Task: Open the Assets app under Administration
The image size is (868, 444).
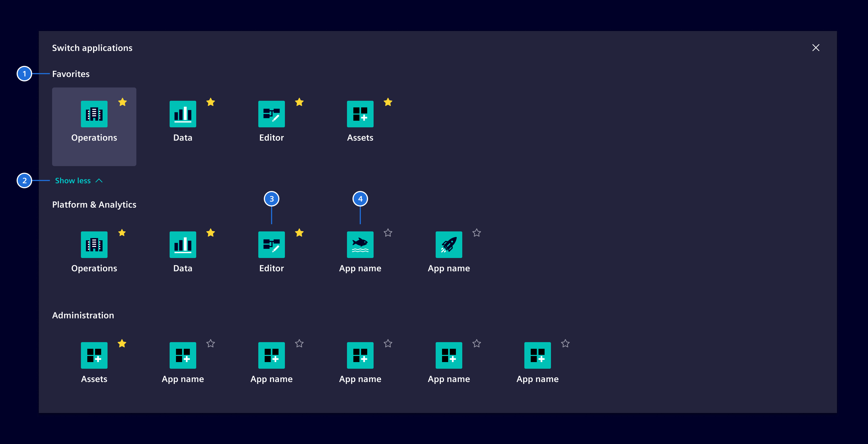Action: pos(94,355)
